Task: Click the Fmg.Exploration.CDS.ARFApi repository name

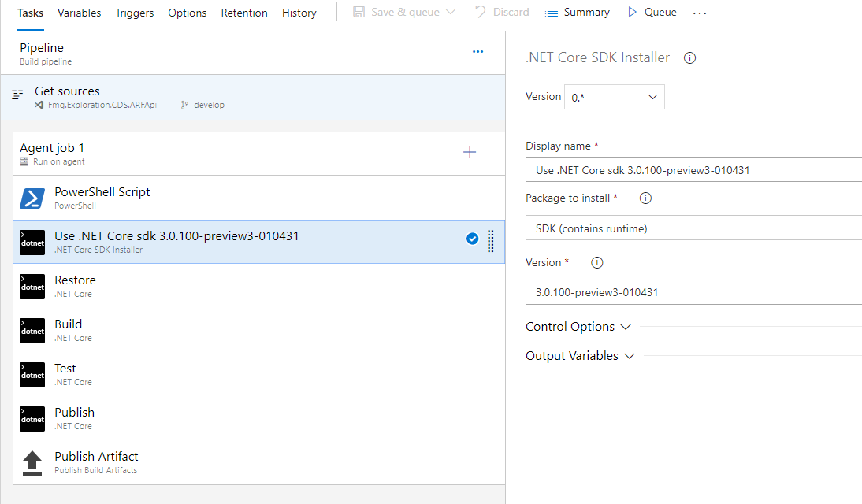Action: [x=102, y=105]
